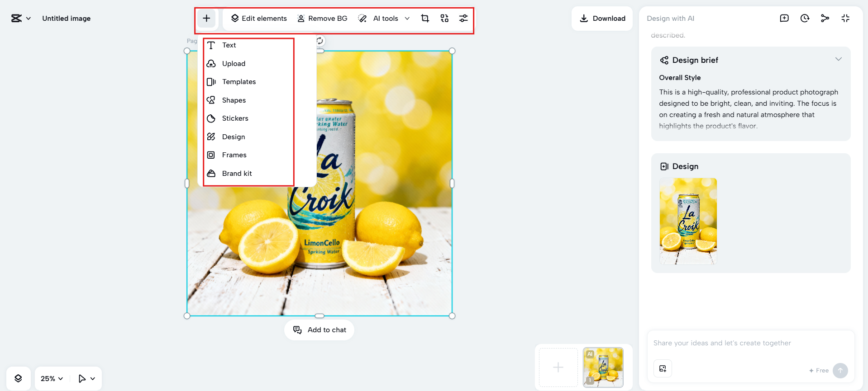Select the generated design thumbnail in panel
The height and width of the screenshot is (391, 868).
688,221
